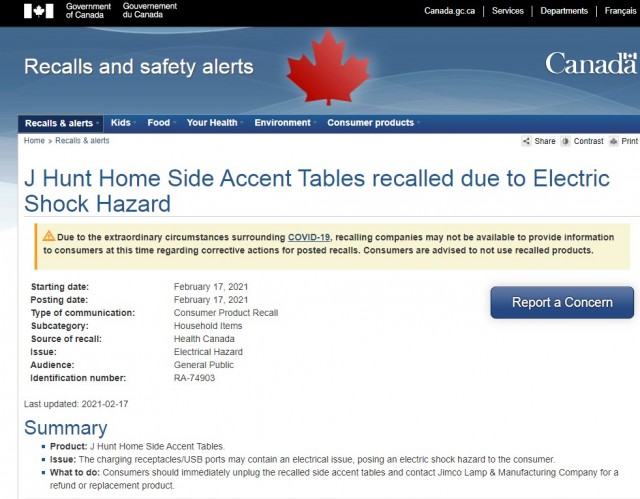Expand the Kids dropdown menu
This screenshot has width=640, height=499.
click(x=122, y=123)
